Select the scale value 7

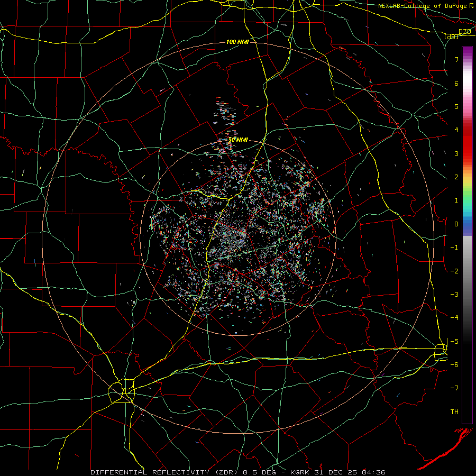456,59
